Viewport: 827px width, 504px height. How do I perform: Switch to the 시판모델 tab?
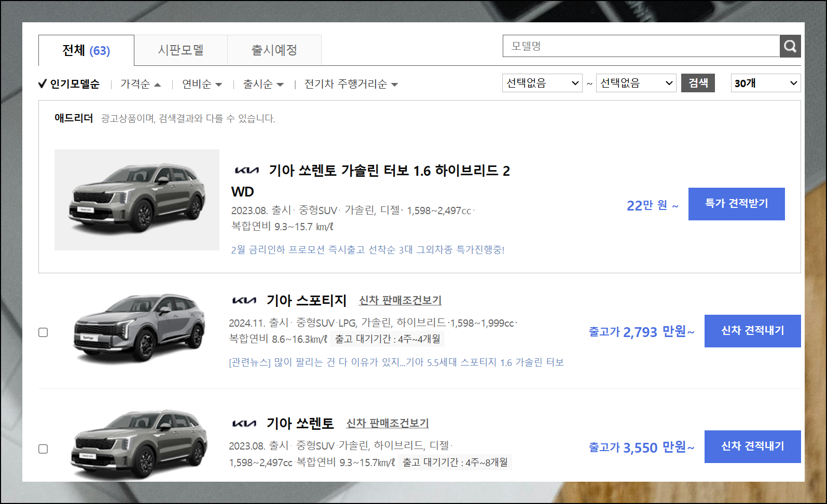pyautogui.click(x=181, y=50)
